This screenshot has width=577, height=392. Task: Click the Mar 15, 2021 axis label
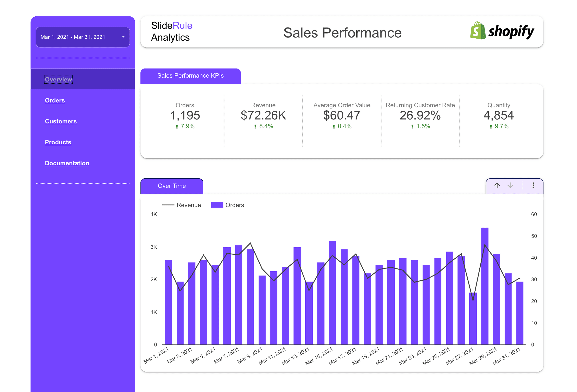click(x=319, y=356)
